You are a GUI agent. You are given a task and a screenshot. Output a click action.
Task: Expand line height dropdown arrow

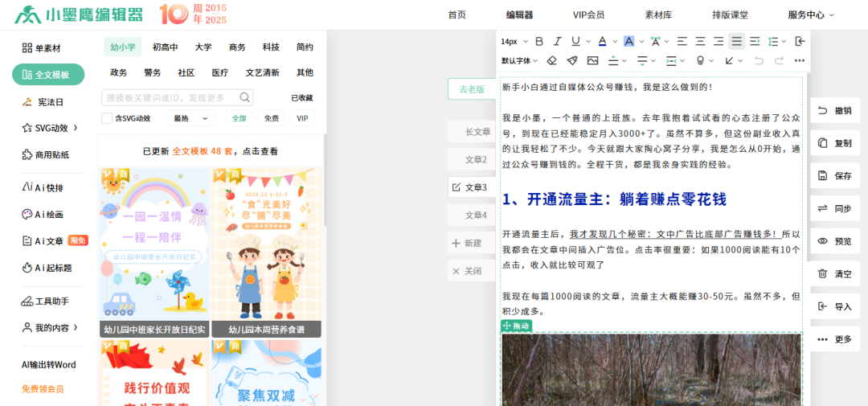(x=784, y=41)
